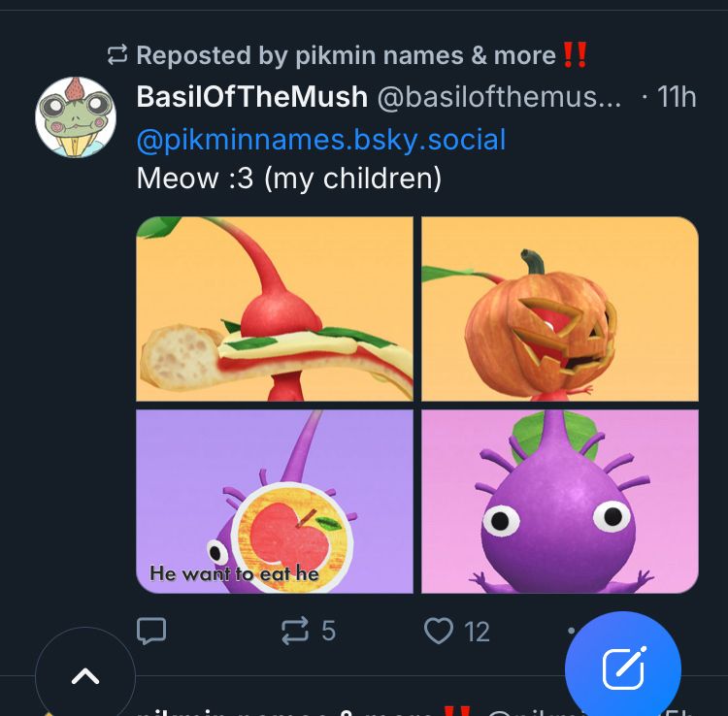Click the small repost icon beside 'Reposted by'
This screenshot has height=716, width=728.
pyautogui.click(x=117, y=55)
